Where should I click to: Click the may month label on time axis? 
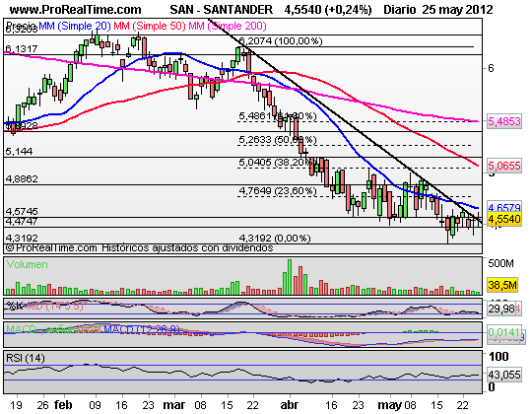tap(389, 405)
